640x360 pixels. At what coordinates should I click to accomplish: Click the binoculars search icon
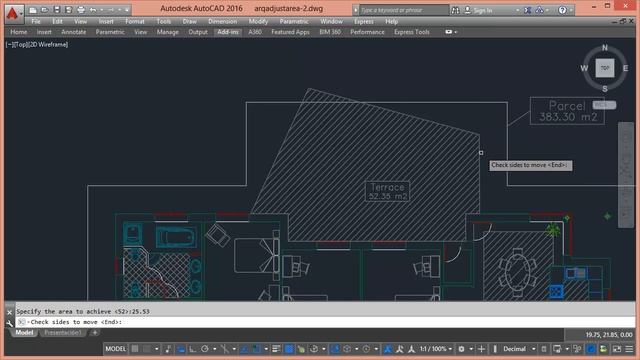(x=455, y=10)
